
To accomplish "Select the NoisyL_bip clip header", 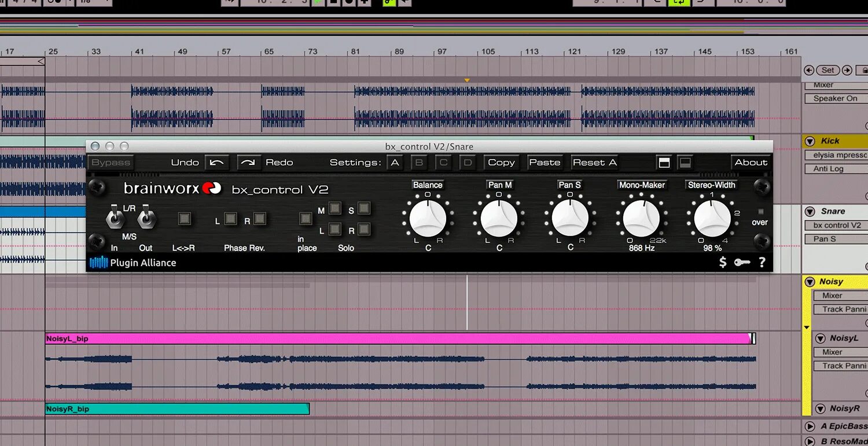I will [400, 338].
